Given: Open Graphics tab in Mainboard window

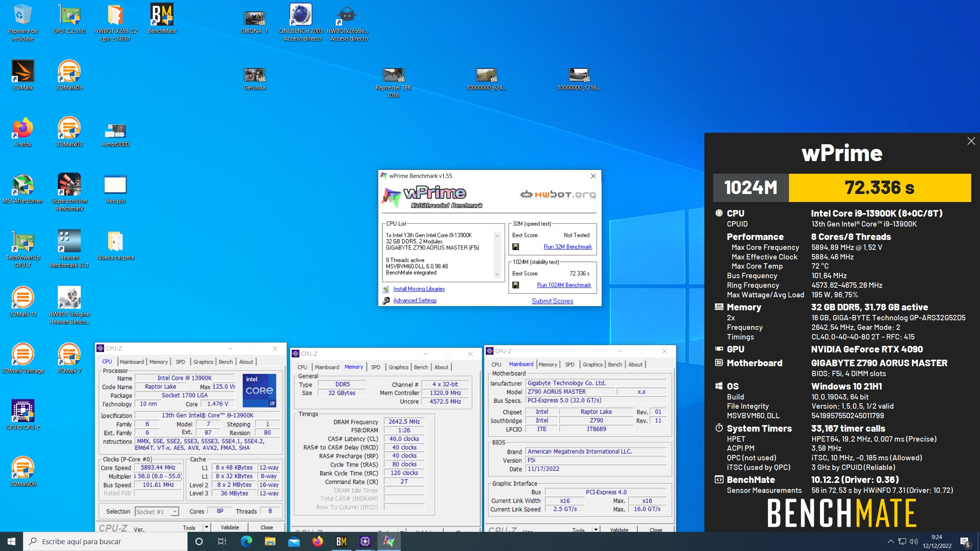Looking at the screenshot, I should (593, 364).
